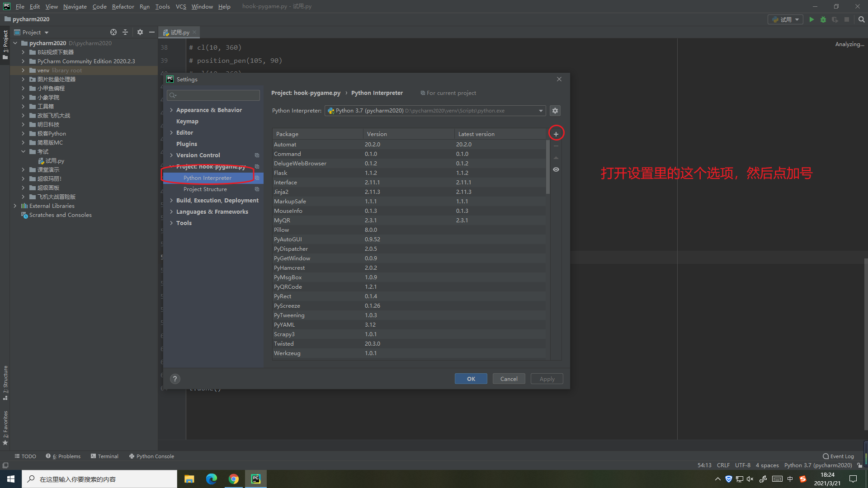Open the Tools menu
Screen dimensions: 868x488
162,6
